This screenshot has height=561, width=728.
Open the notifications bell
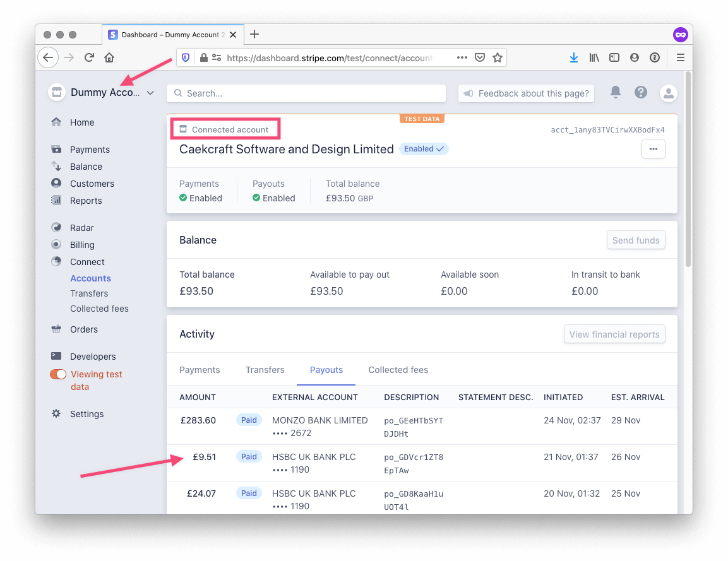pyautogui.click(x=615, y=93)
